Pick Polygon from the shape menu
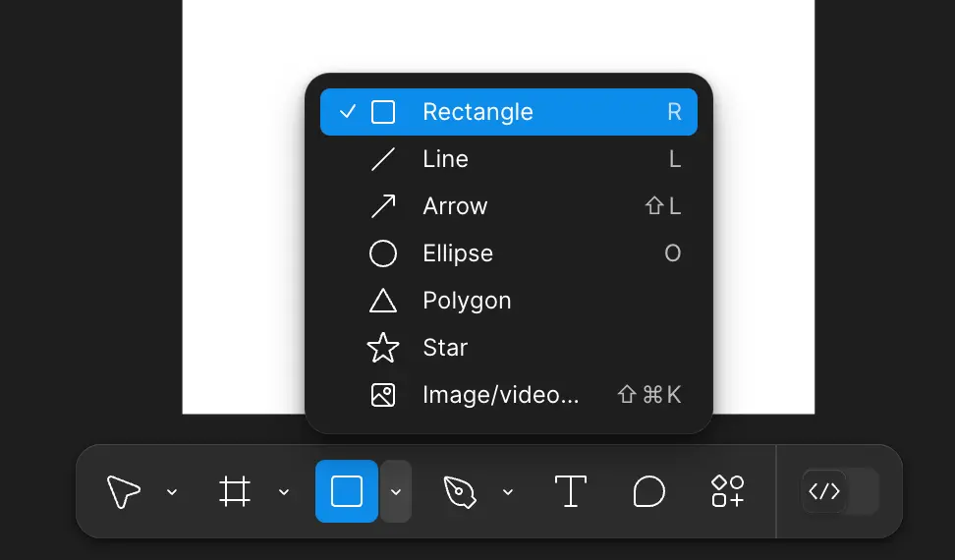The width and height of the screenshot is (955, 560). [467, 301]
